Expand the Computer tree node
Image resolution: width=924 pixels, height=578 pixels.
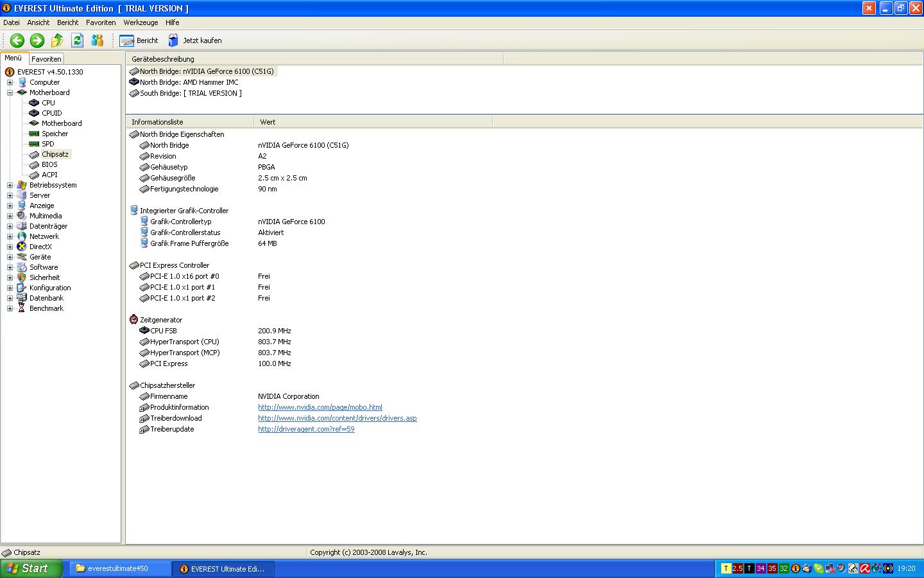tap(10, 82)
